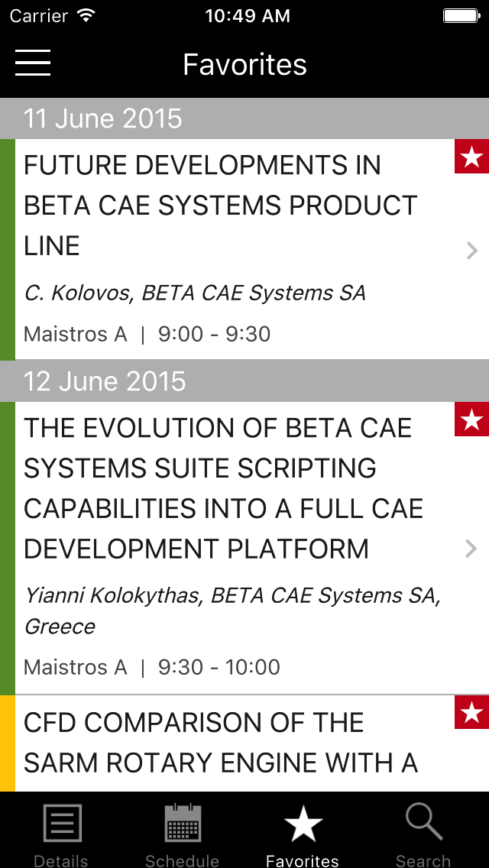Tap speaker C. Kolovos, BETA CAE Systems
Image resolution: width=489 pixels, height=868 pixels.
point(195,293)
